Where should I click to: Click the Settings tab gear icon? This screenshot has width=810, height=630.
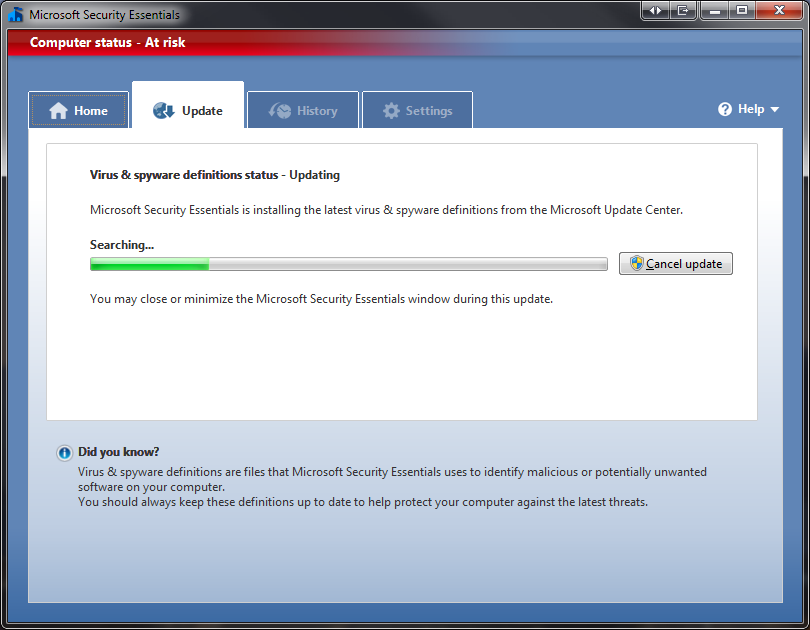(x=391, y=111)
